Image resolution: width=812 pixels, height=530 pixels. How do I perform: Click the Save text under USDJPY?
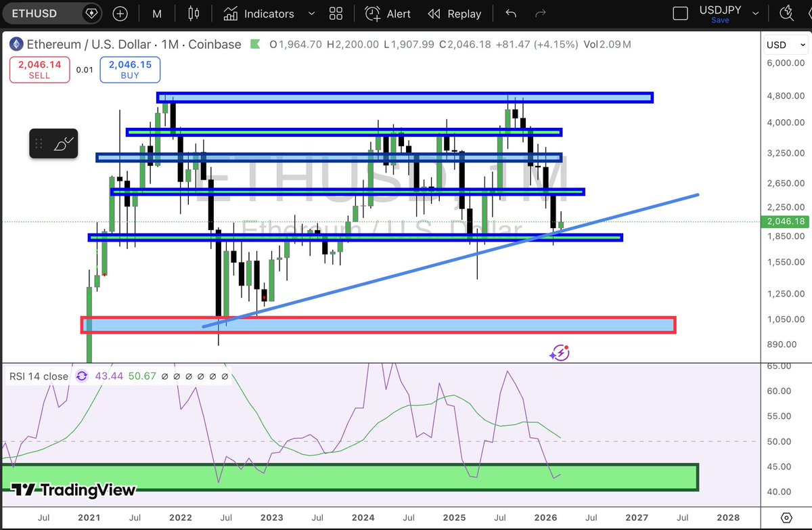pyautogui.click(x=720, y=21)
